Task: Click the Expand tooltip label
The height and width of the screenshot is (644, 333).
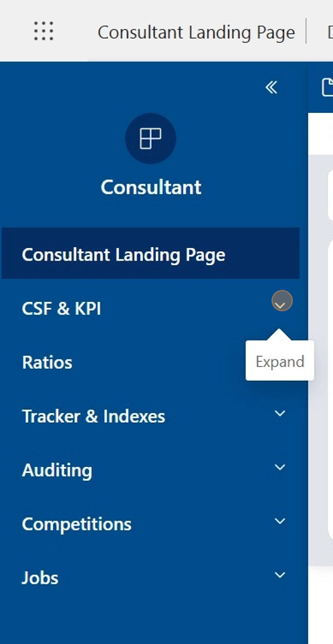Action: pyautogui.click(x=280, y=361)
